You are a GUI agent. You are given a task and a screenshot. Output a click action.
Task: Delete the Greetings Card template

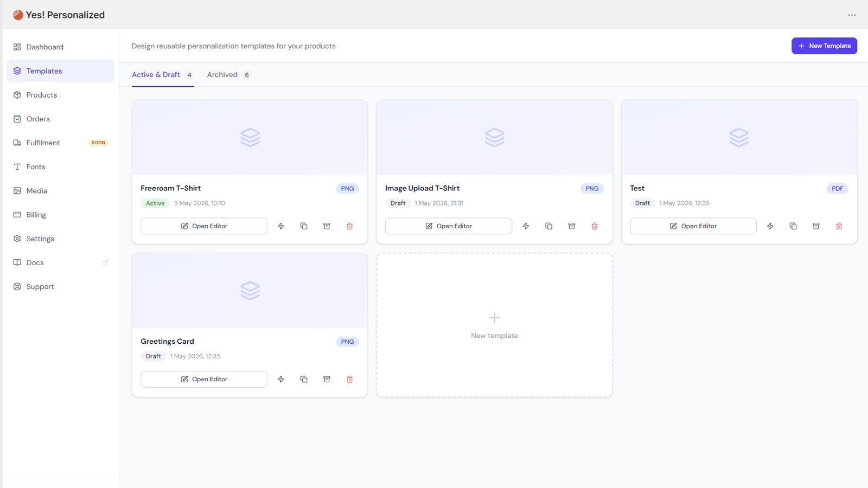[349, 379]
